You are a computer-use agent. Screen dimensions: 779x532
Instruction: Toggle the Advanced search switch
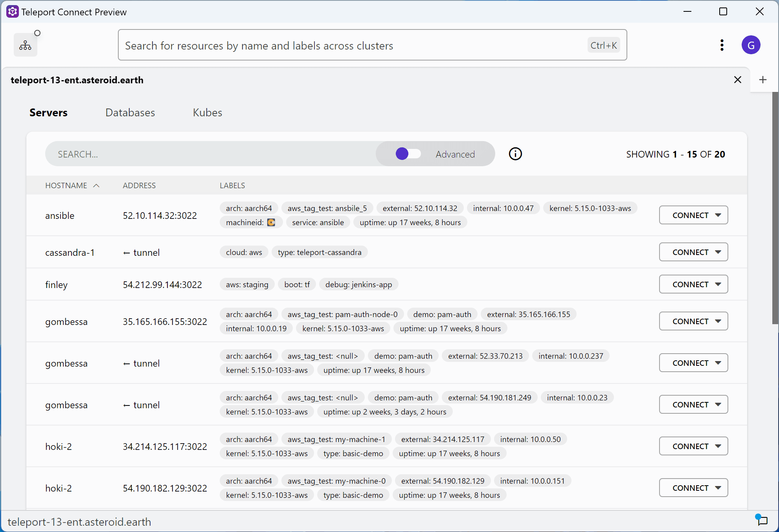[x=408, y=154]
